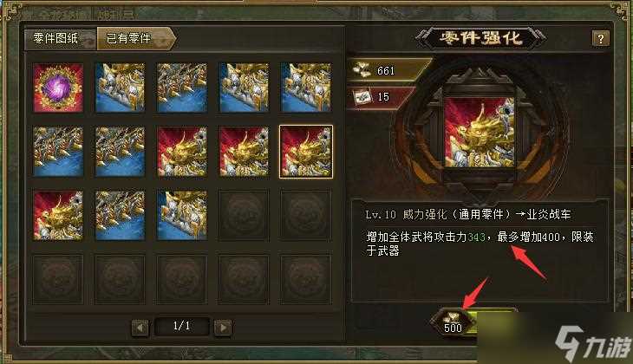Select spiked part in first row third slot

(x=182, y=88)
